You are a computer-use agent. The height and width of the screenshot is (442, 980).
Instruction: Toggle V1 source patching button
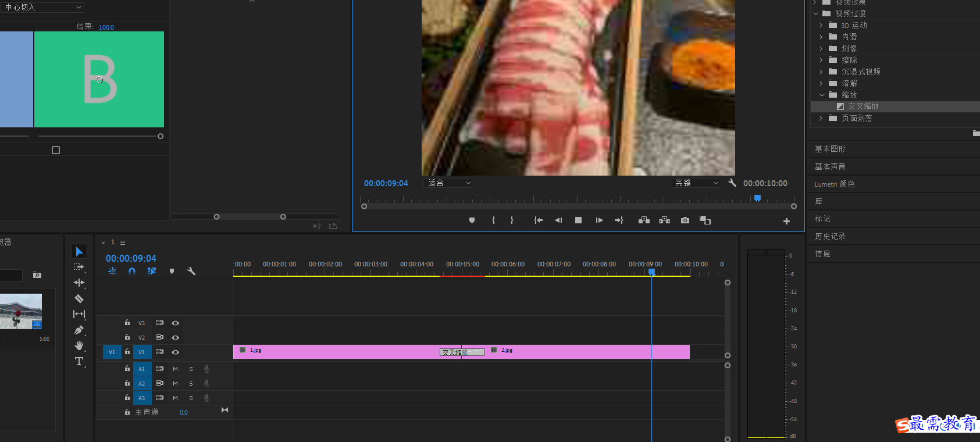tap(112, 352)
